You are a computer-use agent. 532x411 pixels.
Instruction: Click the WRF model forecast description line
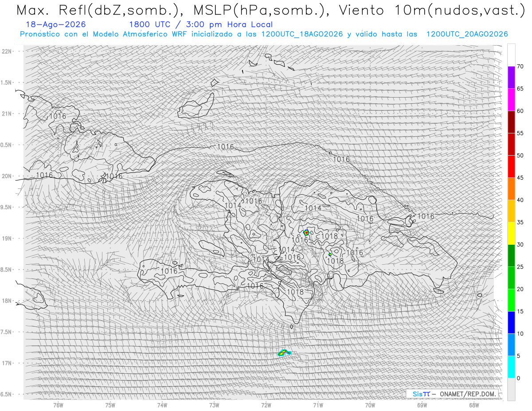(264, 34)
